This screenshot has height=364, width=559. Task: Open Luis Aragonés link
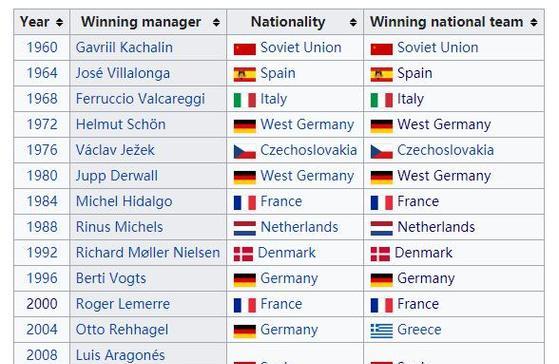coord(120,355)
